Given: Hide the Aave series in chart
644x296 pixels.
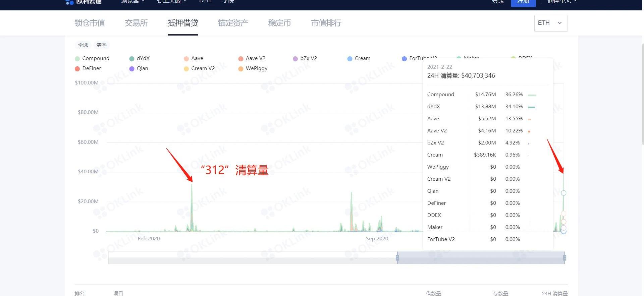Looking at the screenshot, I should coord(186,59).
